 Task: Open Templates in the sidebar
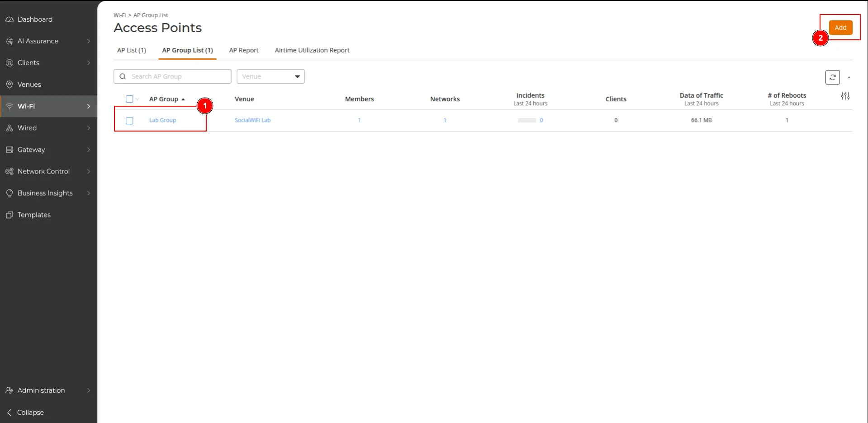(34, 215)
